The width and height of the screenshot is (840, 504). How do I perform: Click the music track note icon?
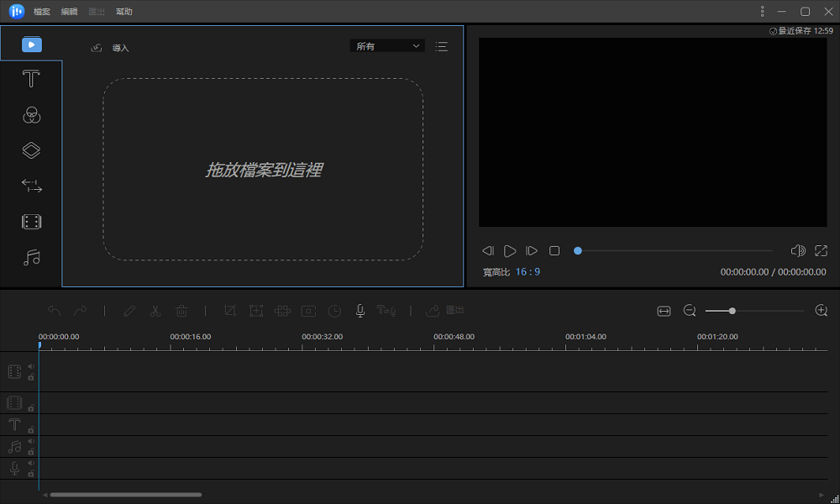pyautogui.click(x=14, y=447)
